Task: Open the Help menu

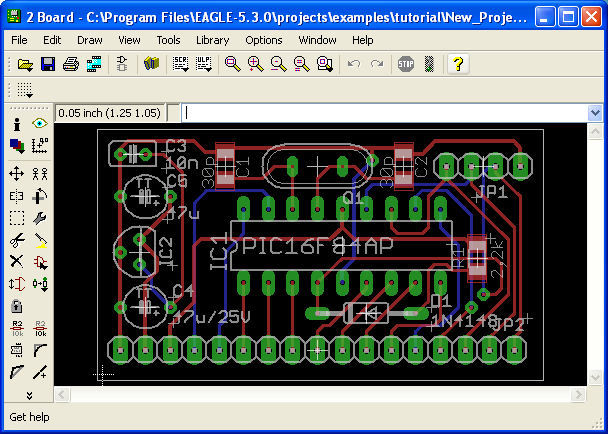Action: click(363, 40)
